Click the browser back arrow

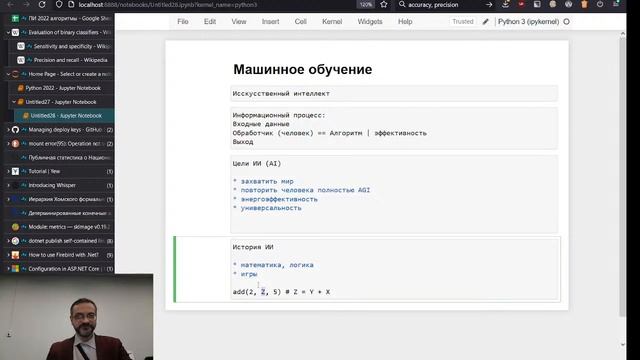point(10,4)
